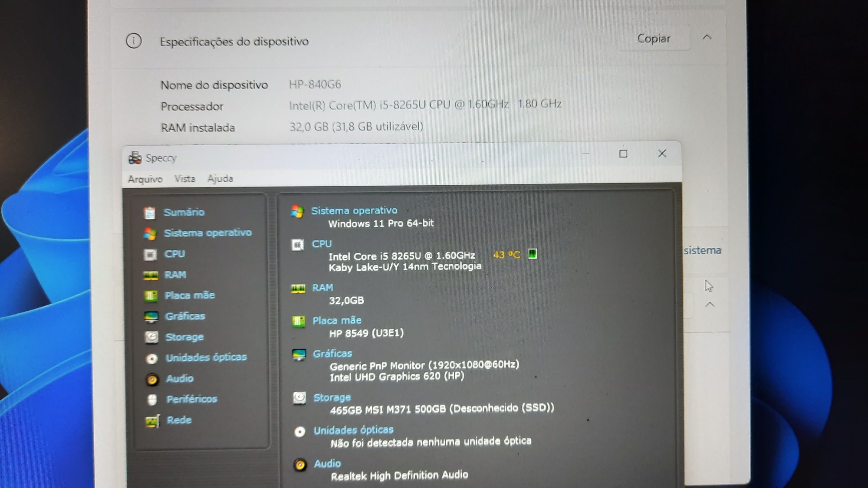Viewport: 868px width, 488px height.
Task: Open the RAM section in Speccy sidebar
Action: pyautogui.click(x=175, y=274)
